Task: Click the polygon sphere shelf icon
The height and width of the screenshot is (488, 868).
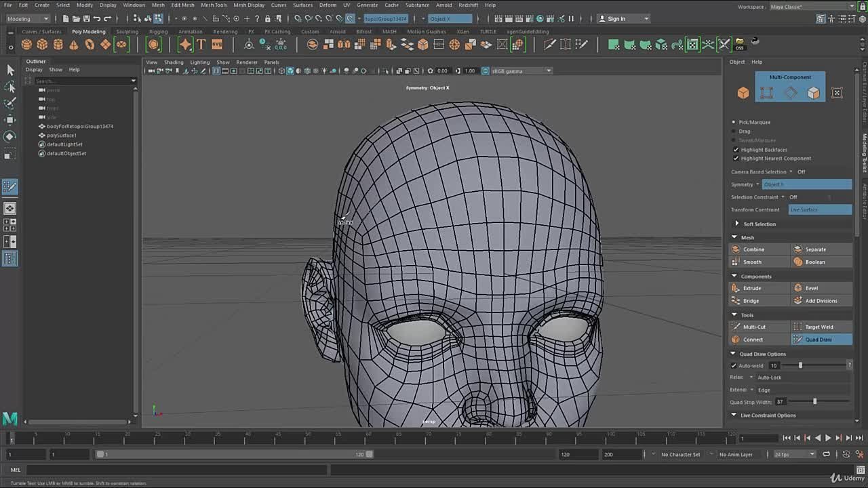Action: tap(26, 45)
